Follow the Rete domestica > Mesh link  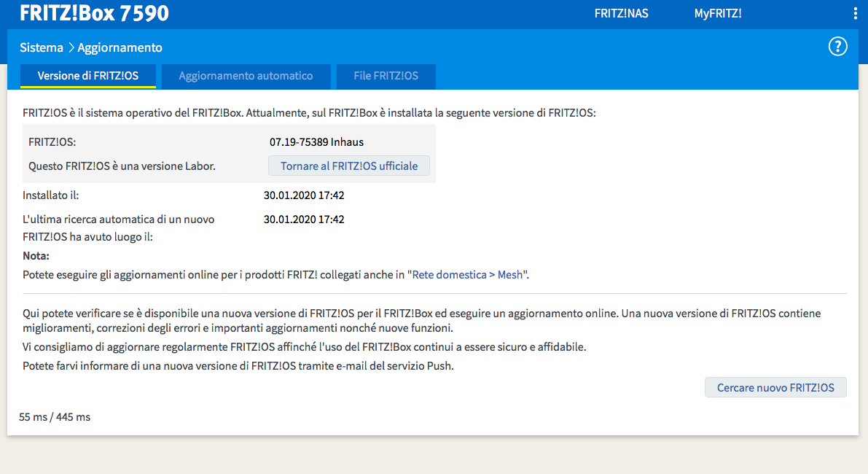click(467, 275)
